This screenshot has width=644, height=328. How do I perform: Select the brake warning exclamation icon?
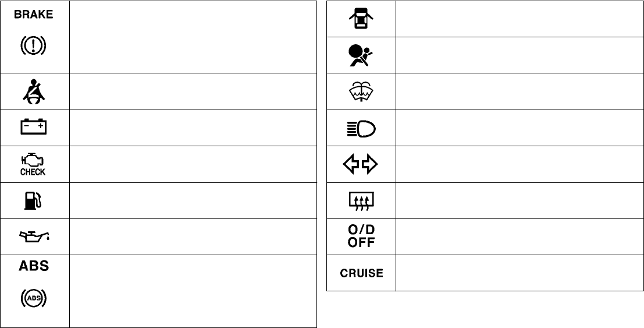click(x=33, y=45)
